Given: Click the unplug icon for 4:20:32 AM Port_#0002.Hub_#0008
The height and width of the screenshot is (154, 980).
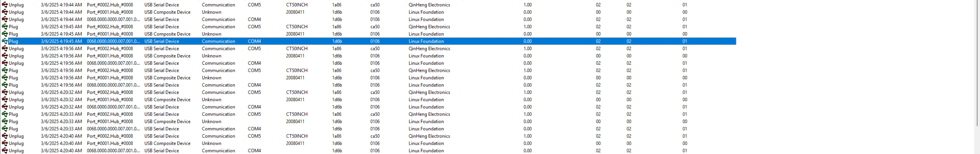Looking at the screenshot, I should tap(5, 92).
